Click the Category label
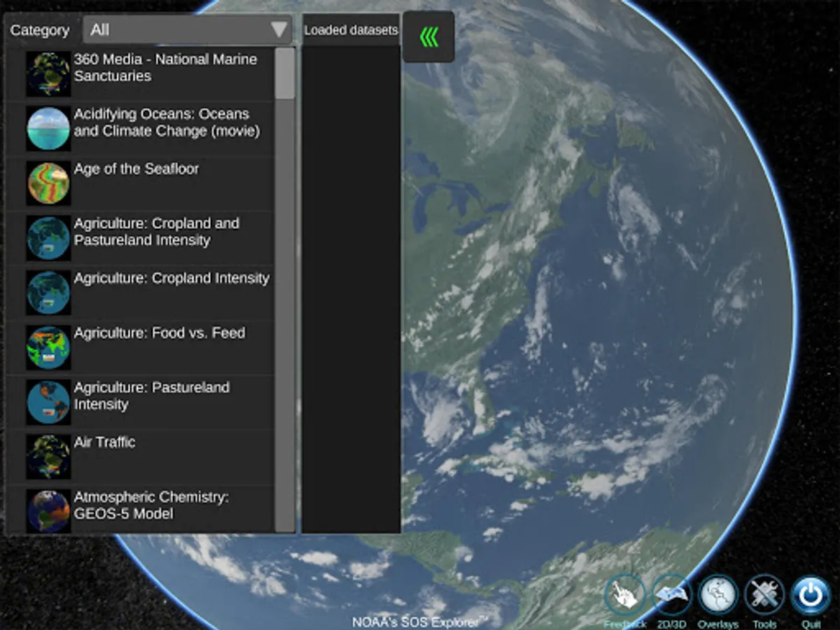 tap(40, 30)
